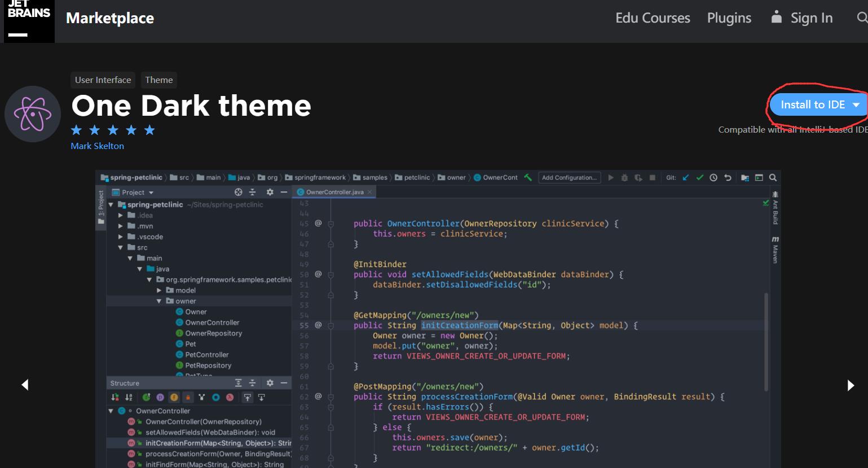The image size is (868, 468).
Task: Click the User Interface tag
Action: tap(103, 80)
